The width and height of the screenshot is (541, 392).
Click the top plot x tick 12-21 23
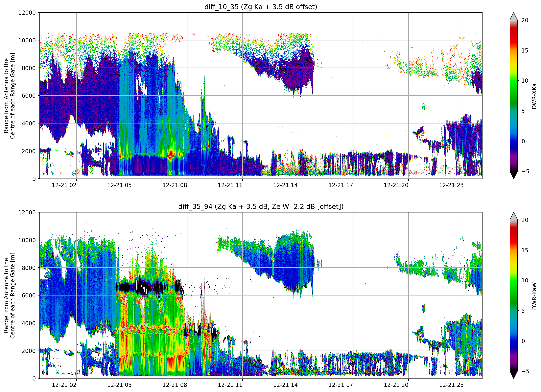[x=452, y=185]
